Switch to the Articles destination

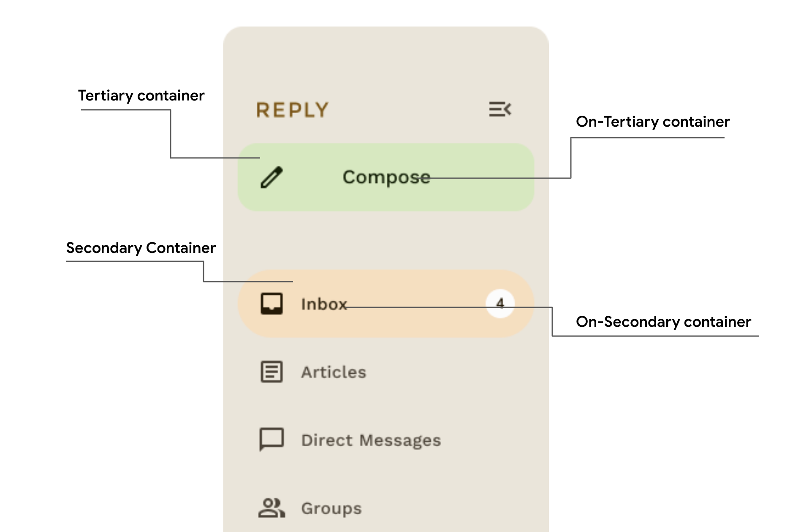(x=333, y=372)
